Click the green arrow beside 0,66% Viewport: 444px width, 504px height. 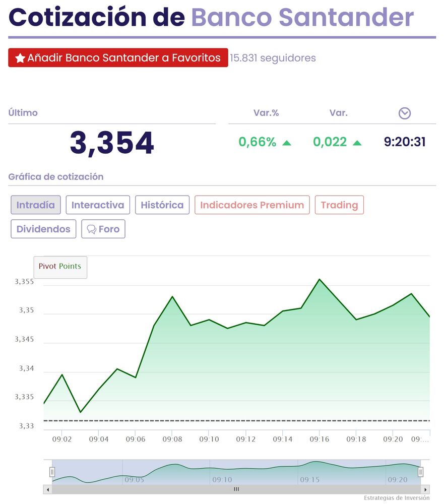click(x=287, y=143)
